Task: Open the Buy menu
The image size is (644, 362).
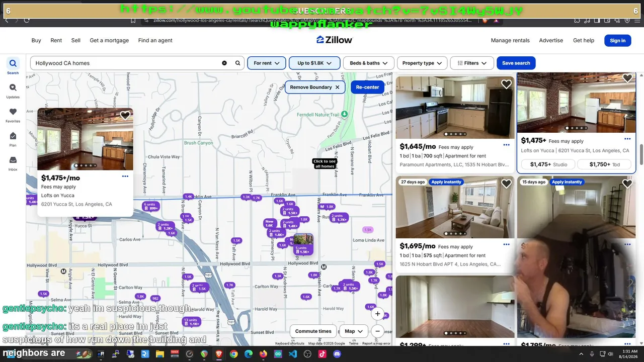Action: (x=36, y=40)
